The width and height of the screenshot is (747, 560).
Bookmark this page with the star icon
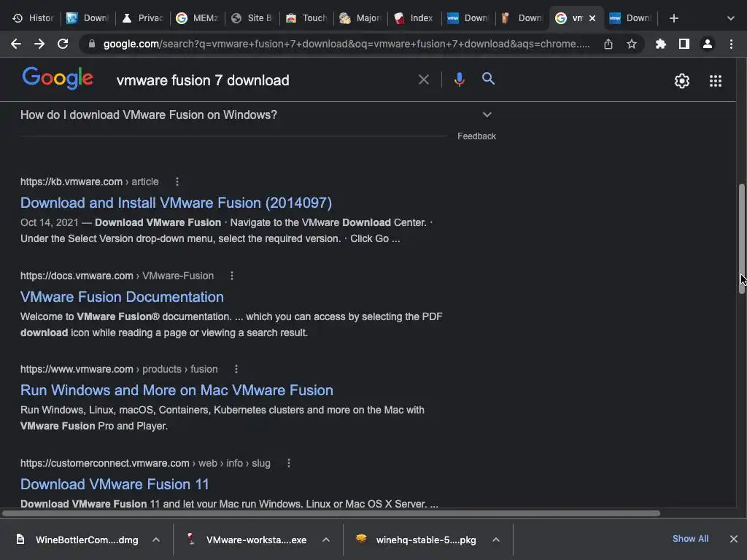pyautogui.click(x=632, y=44)
